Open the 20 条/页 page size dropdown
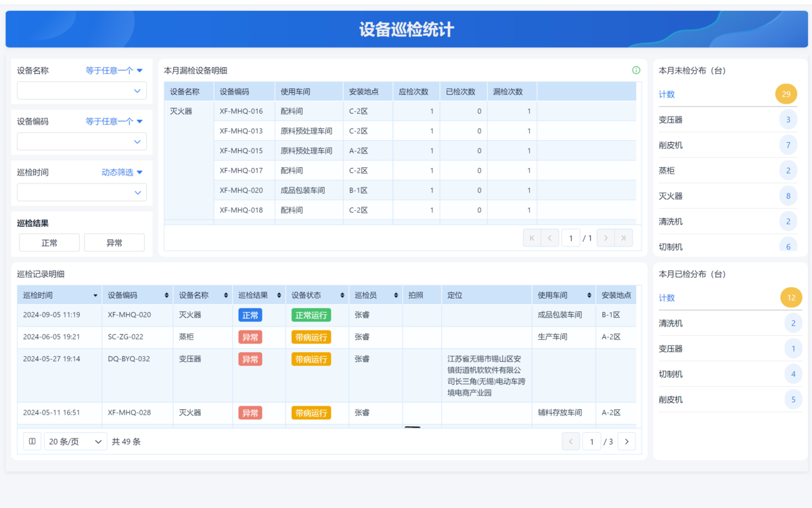The height and width of the screenshot is (508, 812). coord(76,442)
